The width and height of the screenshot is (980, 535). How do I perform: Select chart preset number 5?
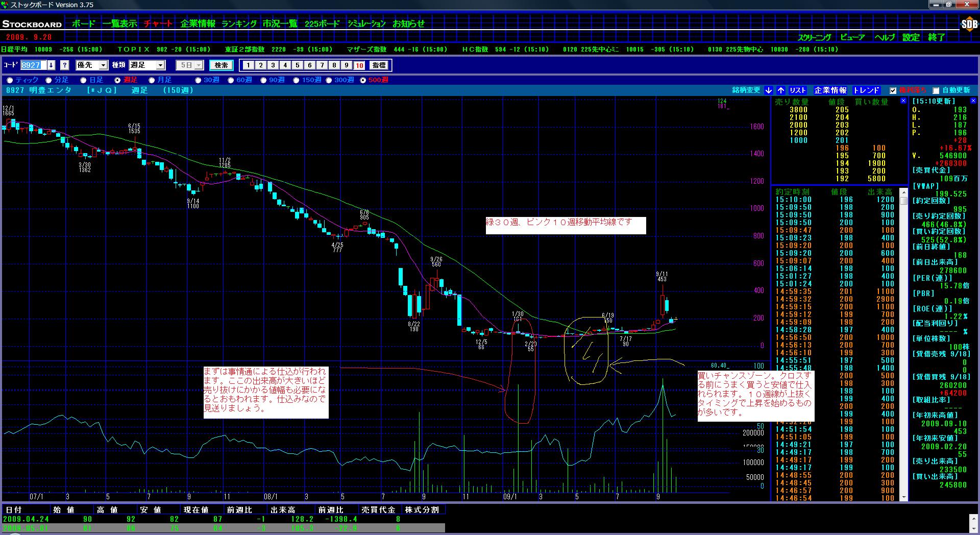point(298,65)
